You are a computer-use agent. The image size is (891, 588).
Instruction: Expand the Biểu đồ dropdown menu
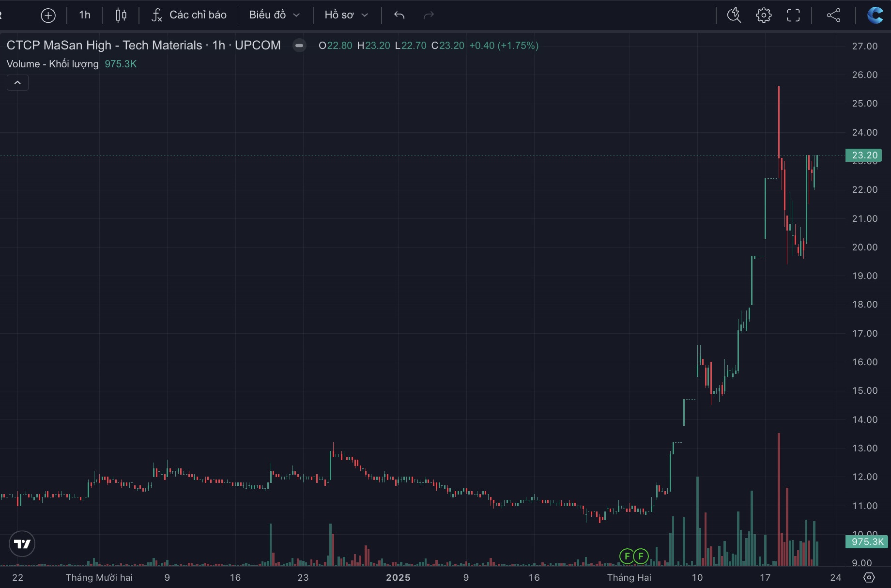click(274, 15)
